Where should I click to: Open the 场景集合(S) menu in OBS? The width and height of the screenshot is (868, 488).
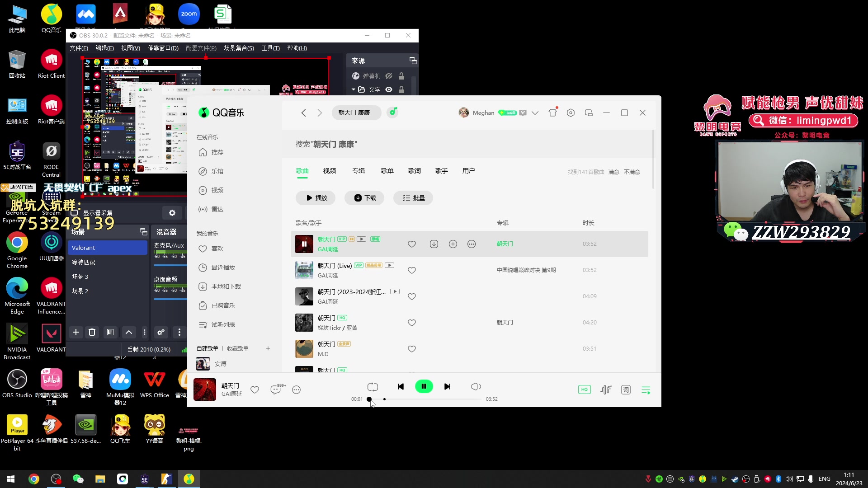pos(239,48)
